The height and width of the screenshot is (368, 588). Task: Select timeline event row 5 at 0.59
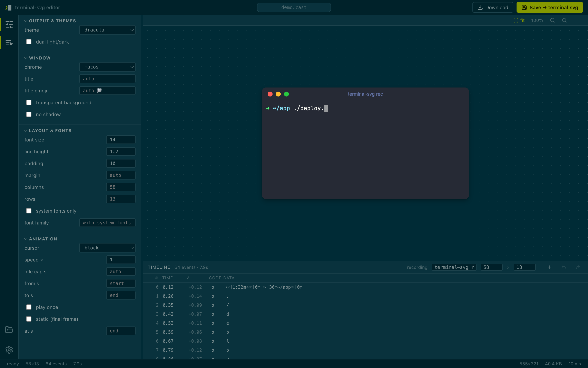click(x=365, y=332)
